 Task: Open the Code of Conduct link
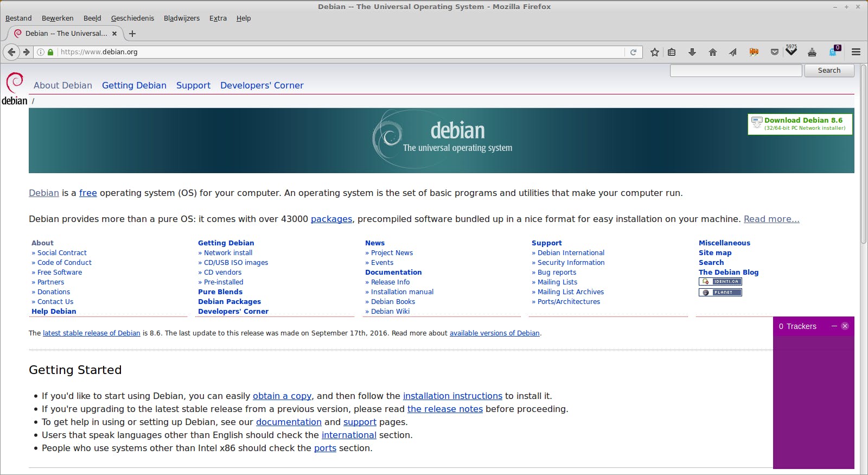[x=65, y=263]
